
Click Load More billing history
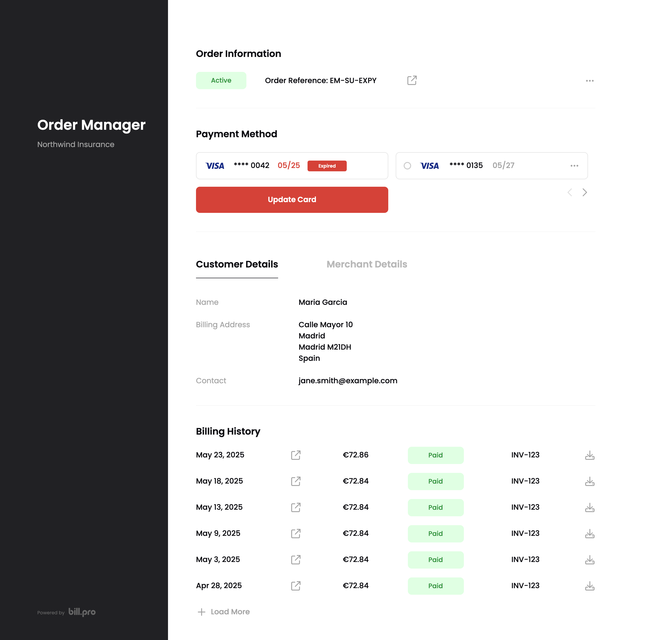224,612
